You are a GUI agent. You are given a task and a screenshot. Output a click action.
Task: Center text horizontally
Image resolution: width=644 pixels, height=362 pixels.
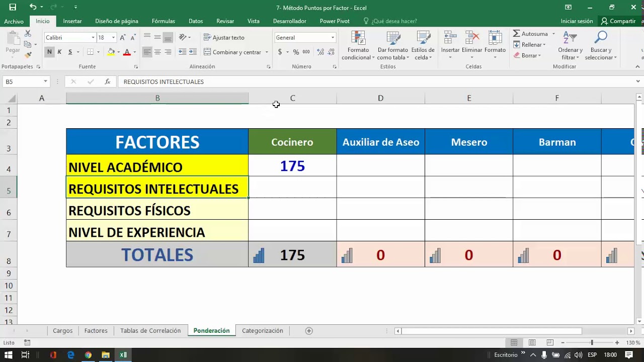pos(157,52)
